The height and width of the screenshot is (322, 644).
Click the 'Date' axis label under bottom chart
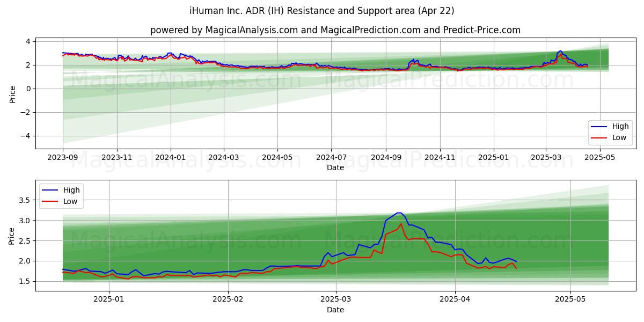click(x=335, y=310)
